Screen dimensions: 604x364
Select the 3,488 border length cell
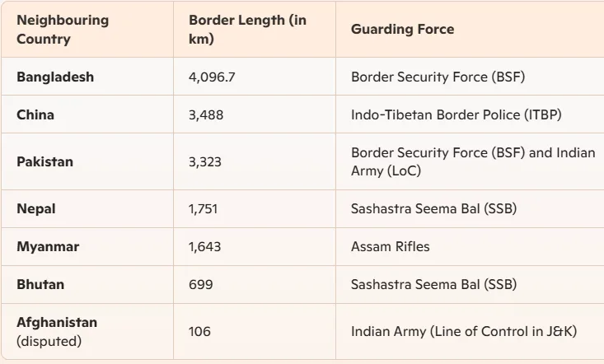click(206, 115)
